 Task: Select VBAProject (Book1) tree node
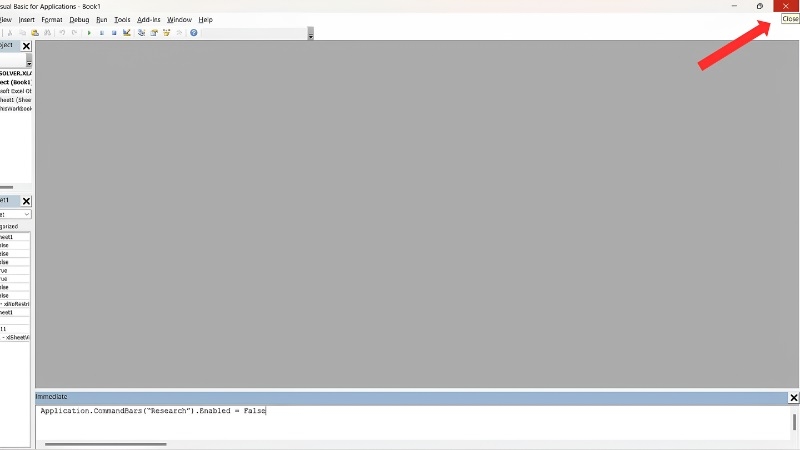pos(16,82)
